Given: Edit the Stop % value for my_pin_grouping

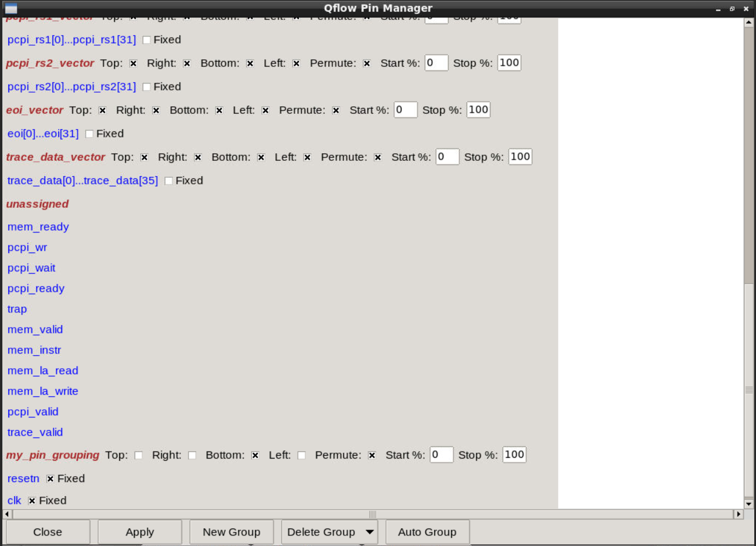Looking at the screenshot, I should click(x=513, y=454).
